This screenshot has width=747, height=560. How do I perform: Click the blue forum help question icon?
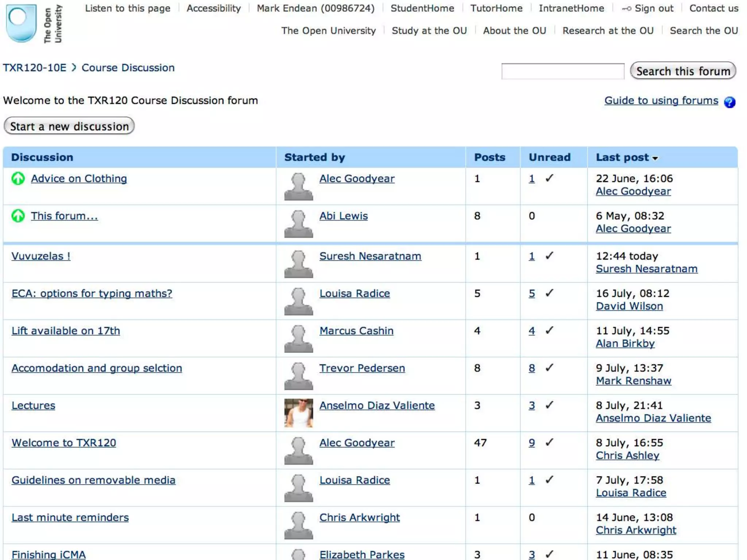pos(729,102)
